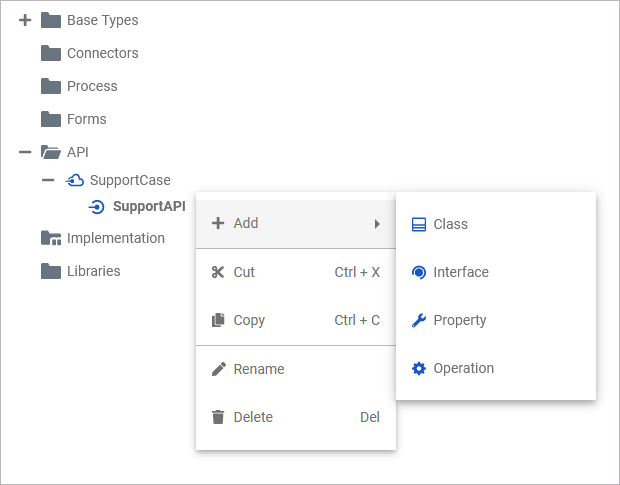Collapse the SupportCase node
The image size is (620, 485).
tap(48, 181)
